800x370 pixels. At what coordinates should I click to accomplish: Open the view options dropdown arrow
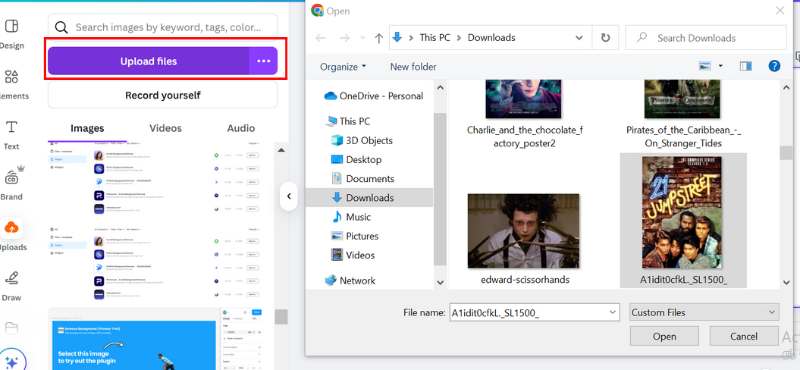click(720, 66)
